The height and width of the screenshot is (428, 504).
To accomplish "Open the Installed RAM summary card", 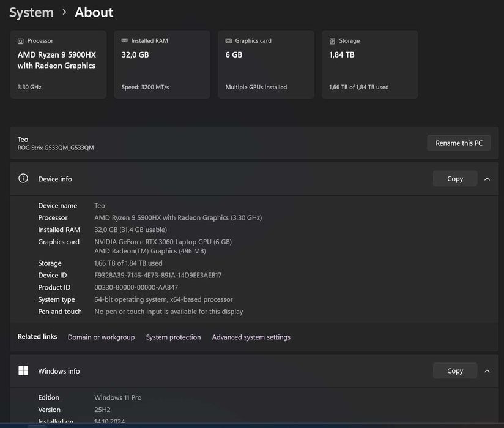I will pos(162,64).
